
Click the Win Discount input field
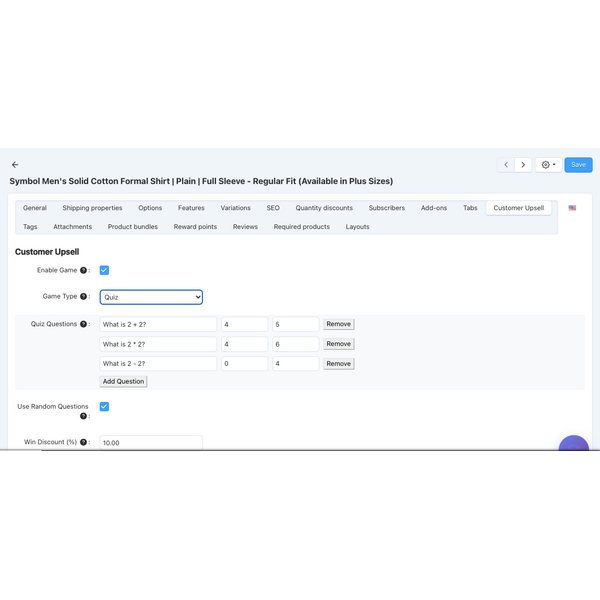151,442
